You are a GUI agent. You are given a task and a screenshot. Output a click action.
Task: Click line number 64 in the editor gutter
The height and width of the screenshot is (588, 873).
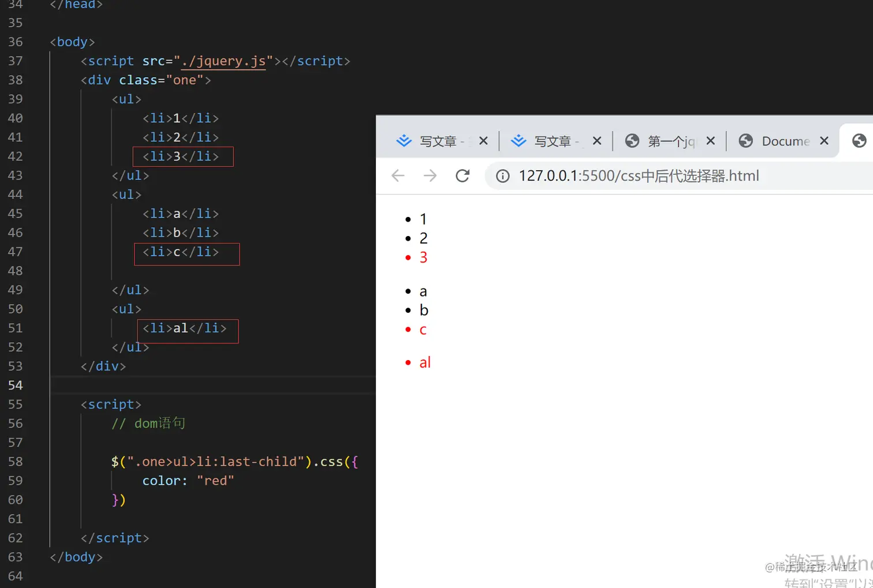[x=16, y=576]
